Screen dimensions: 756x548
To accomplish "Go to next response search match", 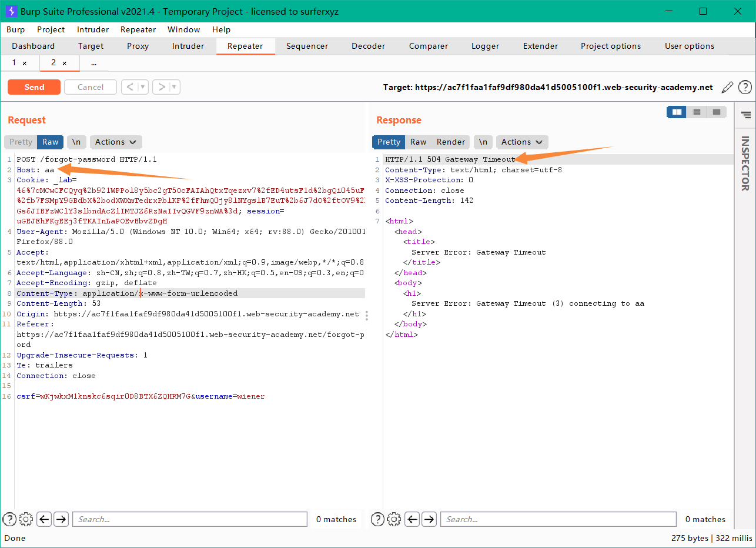I will pos(430,519).
